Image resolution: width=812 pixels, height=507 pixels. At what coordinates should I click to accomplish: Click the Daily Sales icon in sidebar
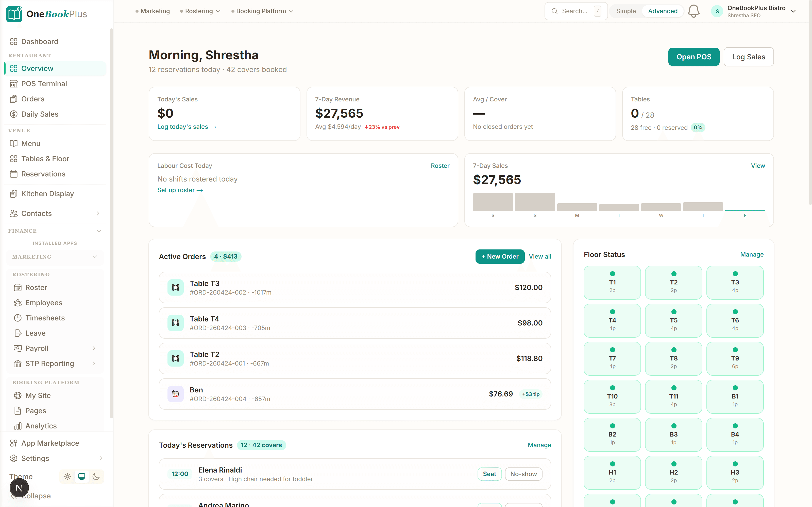[x=14, y=114]
